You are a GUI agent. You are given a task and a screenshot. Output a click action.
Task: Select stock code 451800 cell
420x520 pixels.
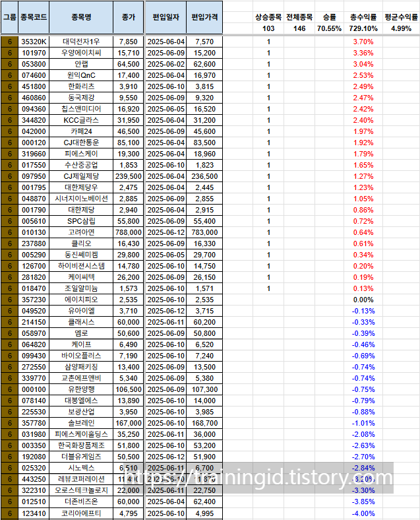pyautogui.click(x=34, y=86)
